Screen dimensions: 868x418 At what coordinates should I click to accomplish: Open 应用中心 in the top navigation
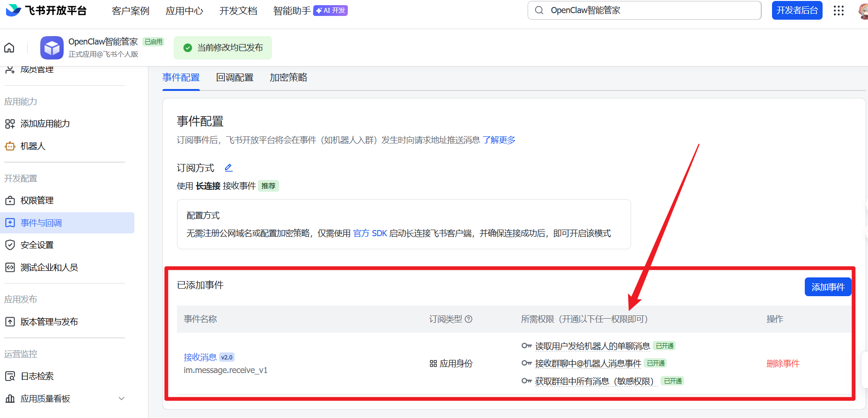[x=184, y=11]
